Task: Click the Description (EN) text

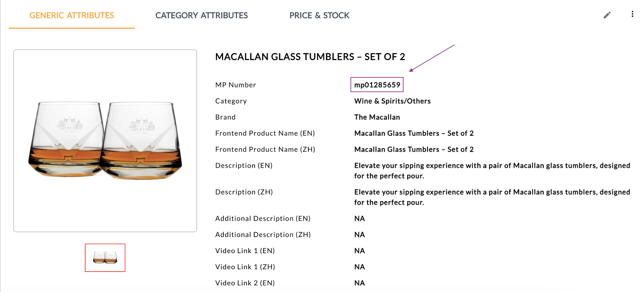Action: coord(492,170)
